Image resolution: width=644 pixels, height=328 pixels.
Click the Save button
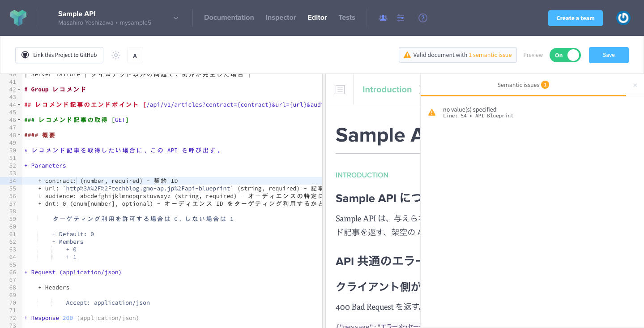pyautogui.click(x=608, y=55)
